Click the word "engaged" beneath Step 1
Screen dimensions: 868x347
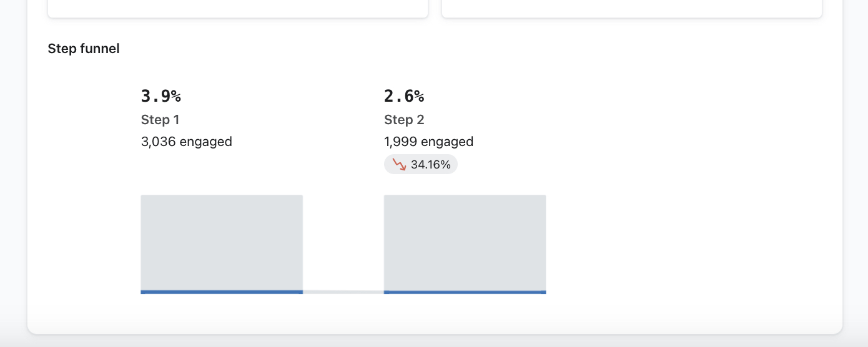(x=206, y=142)
